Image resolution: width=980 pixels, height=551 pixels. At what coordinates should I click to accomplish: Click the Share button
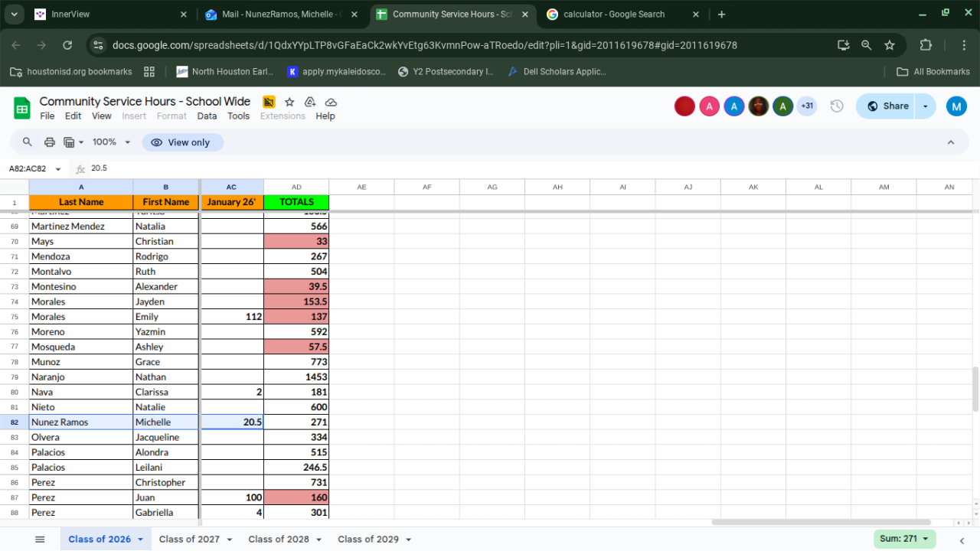pyautogui.click(x=887, y=106)
